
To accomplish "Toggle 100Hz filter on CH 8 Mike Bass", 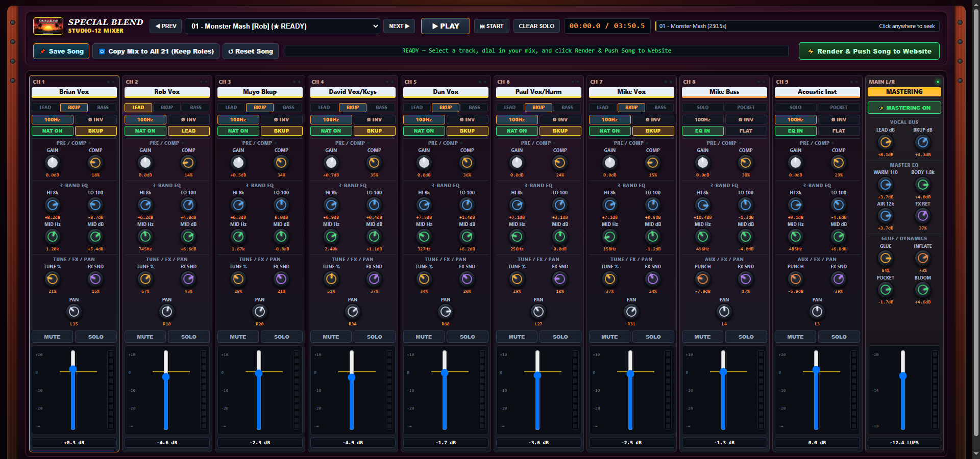I will [x=702, y=119].
